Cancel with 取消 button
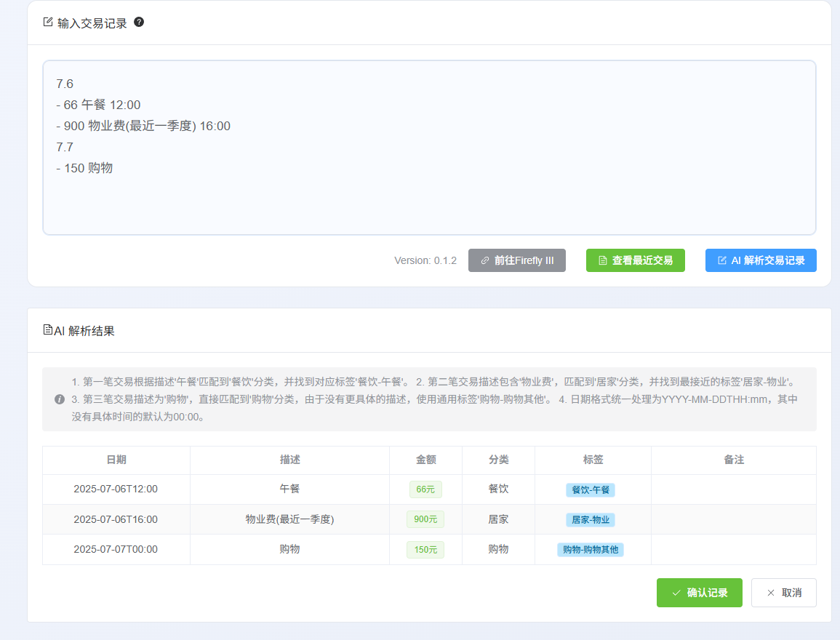Image resolution: width=840 pixels, height=640 pixels. [784, 592]
